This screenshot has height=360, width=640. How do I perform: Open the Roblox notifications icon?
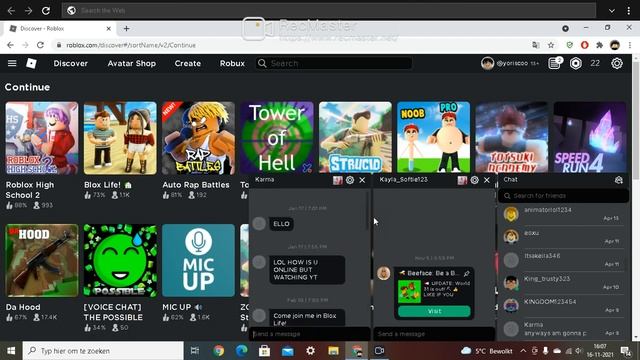coord(554,63)
